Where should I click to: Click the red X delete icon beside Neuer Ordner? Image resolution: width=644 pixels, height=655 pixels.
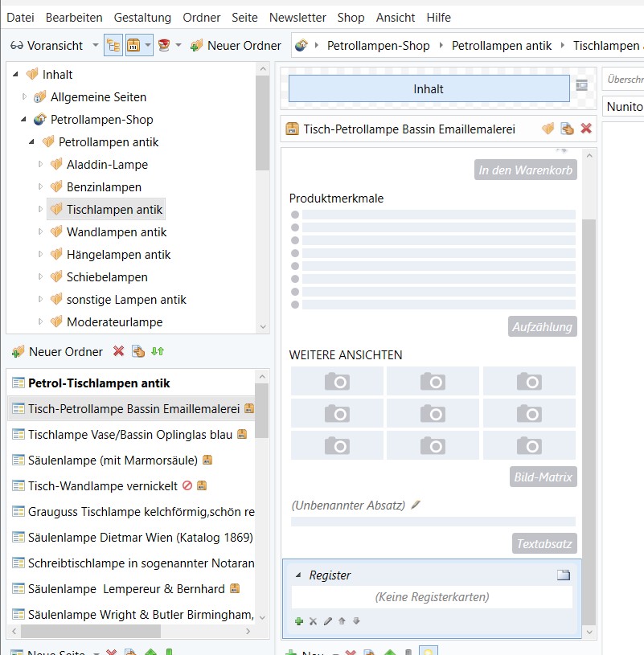[117, 352]
